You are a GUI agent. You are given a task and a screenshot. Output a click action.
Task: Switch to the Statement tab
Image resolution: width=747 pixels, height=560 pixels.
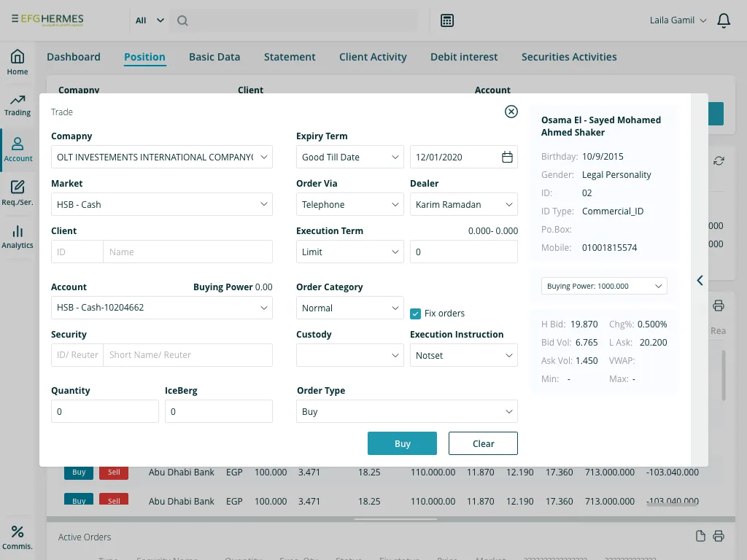(290, 56)
